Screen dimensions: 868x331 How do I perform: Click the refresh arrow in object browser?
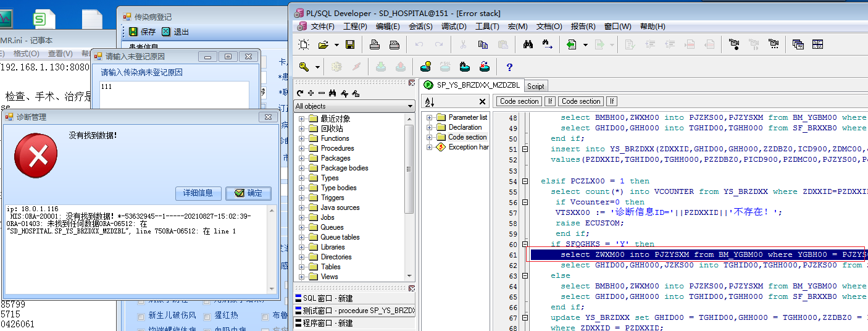point(300,93)
